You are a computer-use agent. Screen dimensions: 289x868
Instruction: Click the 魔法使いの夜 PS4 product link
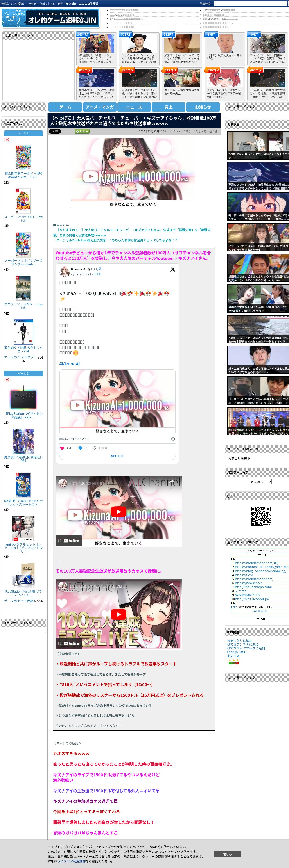(x=23, y=459)
